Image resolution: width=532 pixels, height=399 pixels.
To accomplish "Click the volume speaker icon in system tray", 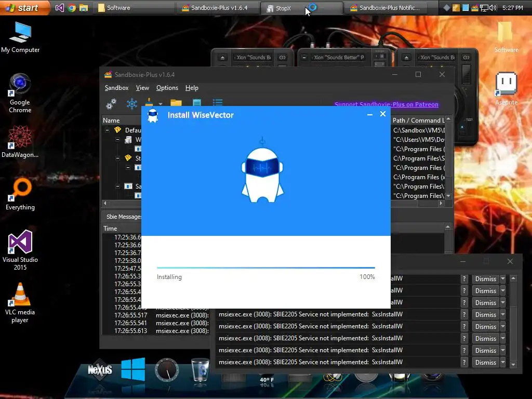I will point(493,8).
